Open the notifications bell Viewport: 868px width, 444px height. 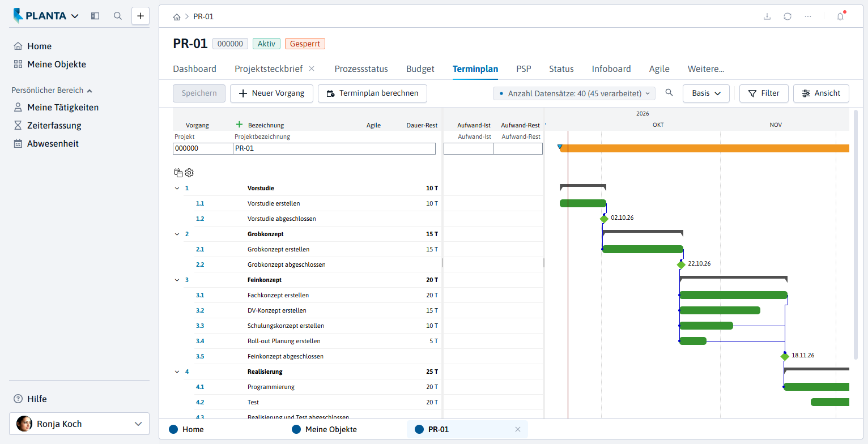pos(840,16)
